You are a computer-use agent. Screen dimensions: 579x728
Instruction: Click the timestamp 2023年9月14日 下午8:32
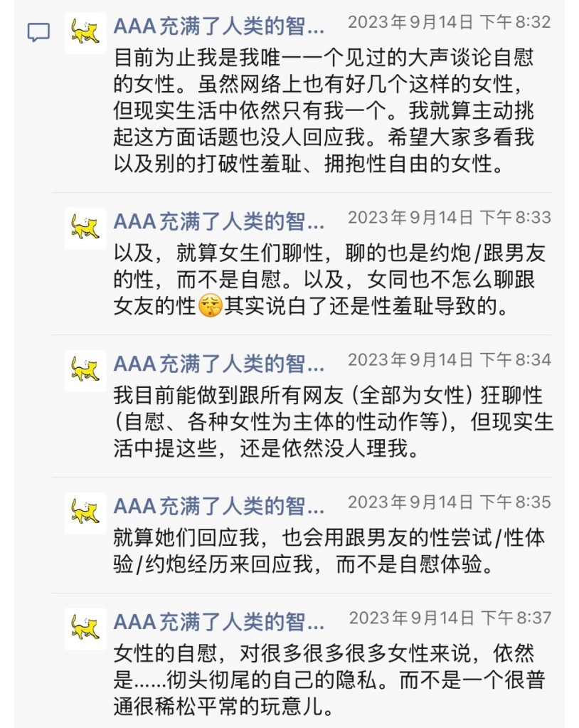pyautogui.click(x=449, y=22)
